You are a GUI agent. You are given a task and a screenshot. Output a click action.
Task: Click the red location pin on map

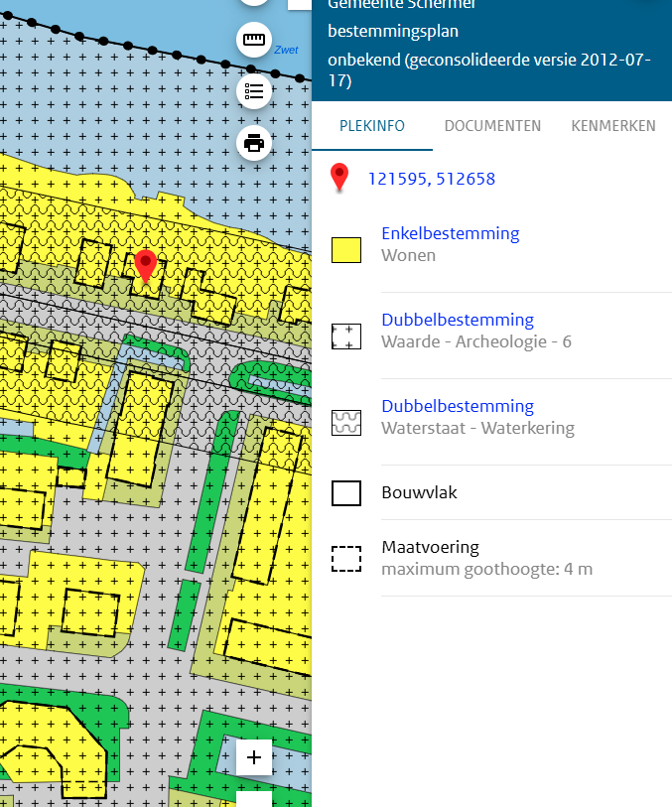(x=147, y=266)
